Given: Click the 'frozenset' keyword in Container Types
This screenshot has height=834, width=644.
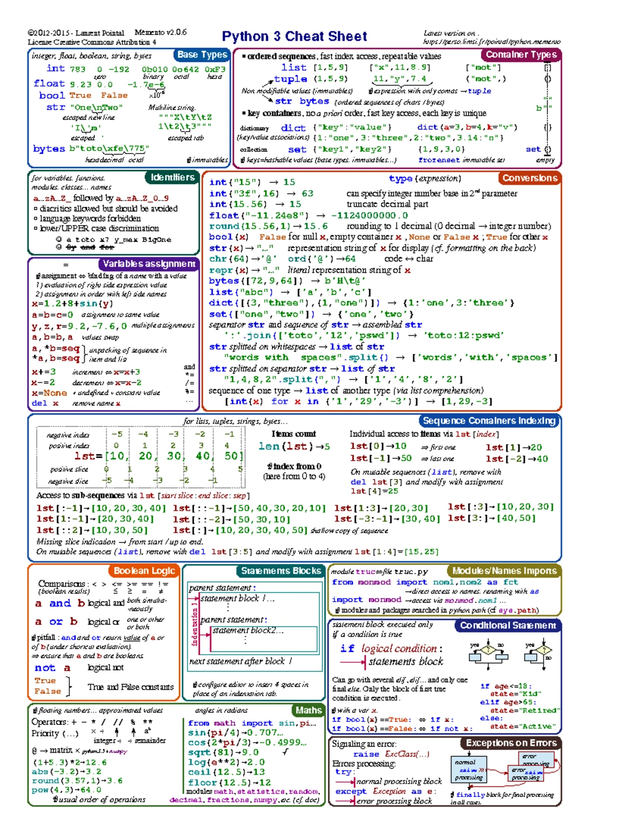Looking at the screenshot, I should coord(439,159).
